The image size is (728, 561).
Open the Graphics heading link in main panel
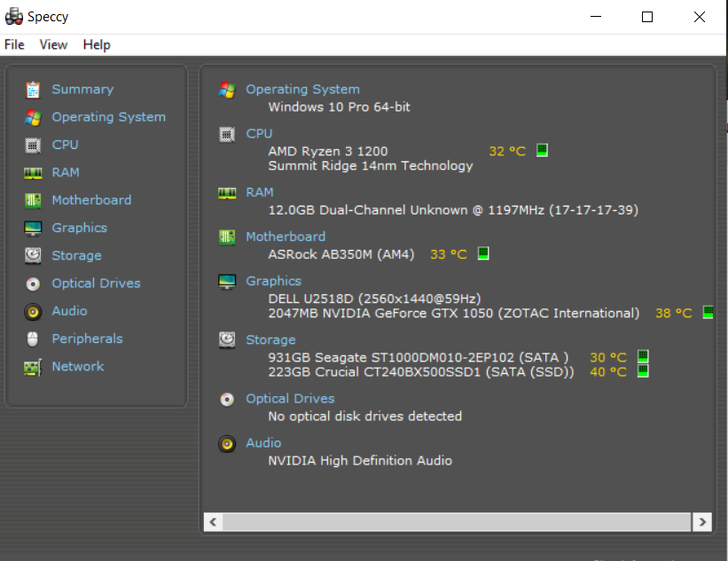[x=273, y=281]
